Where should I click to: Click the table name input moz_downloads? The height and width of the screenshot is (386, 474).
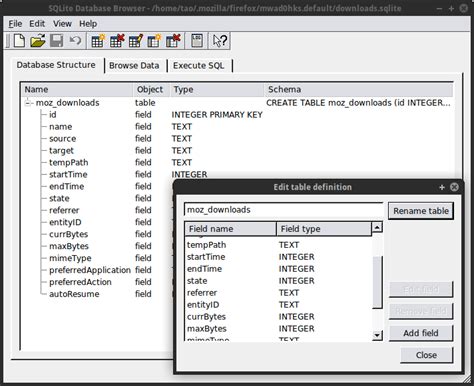[x=283, y=210]
